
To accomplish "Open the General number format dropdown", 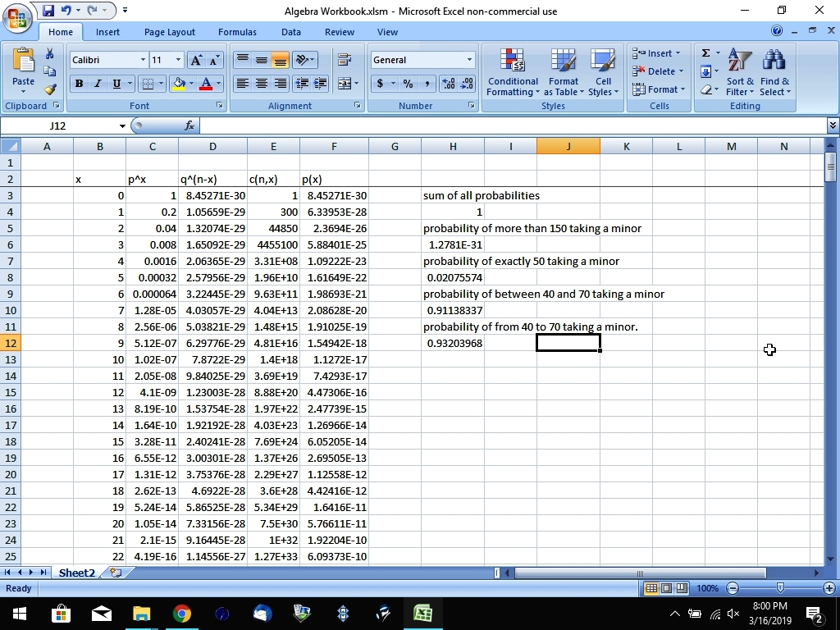I will [469, 59].
